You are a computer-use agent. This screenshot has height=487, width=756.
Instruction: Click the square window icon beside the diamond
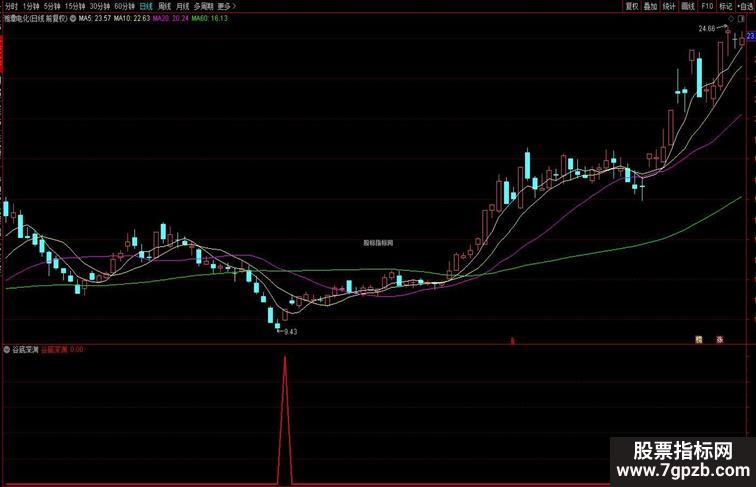[741, 19]
